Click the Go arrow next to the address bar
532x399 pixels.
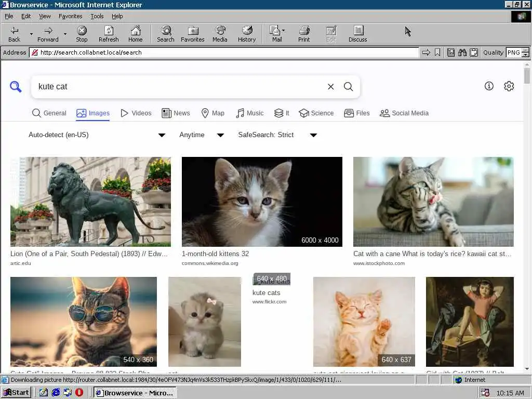(426, 52)
